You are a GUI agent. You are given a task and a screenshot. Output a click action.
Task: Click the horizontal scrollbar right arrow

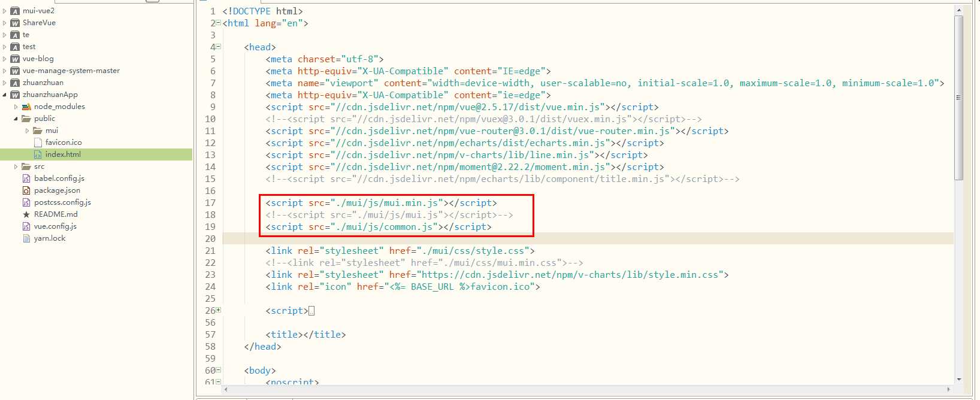(x=948, y=389)
